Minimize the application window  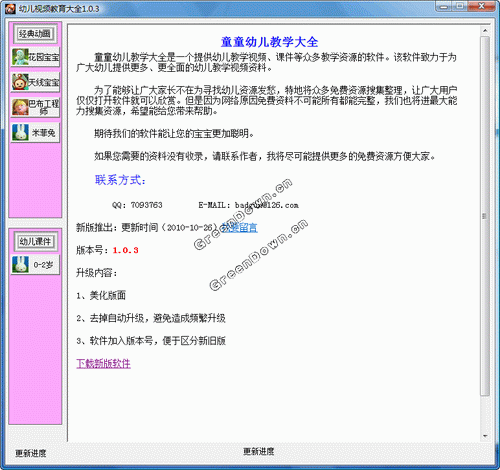click(444, 6)
